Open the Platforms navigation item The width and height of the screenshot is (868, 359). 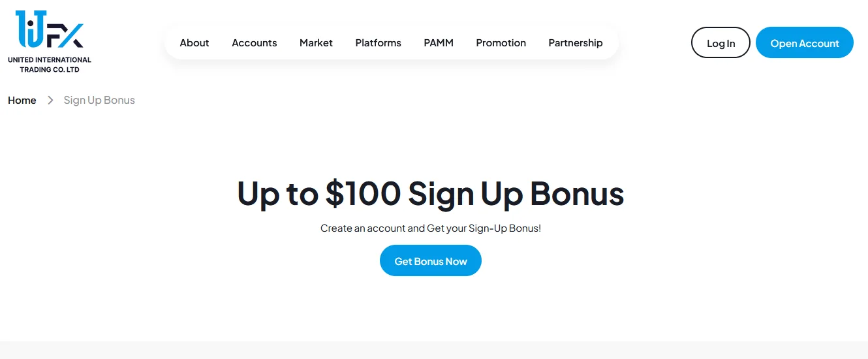(x=379, y=43)
